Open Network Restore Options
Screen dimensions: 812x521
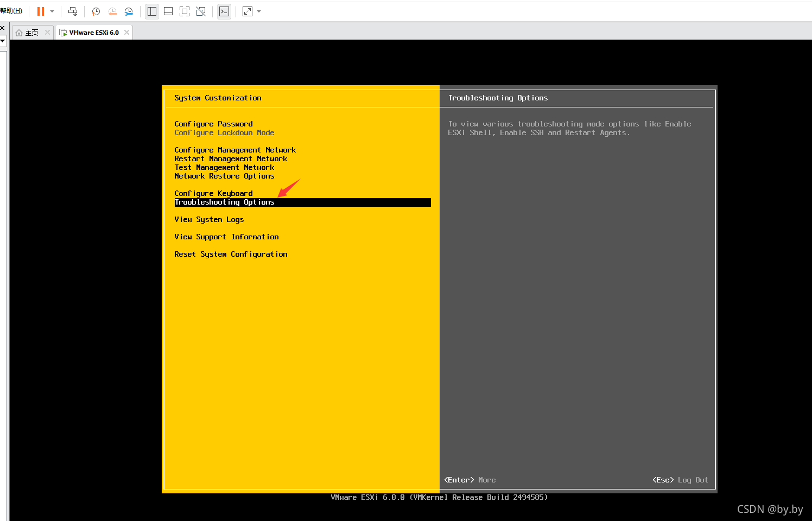pos(224,176)
